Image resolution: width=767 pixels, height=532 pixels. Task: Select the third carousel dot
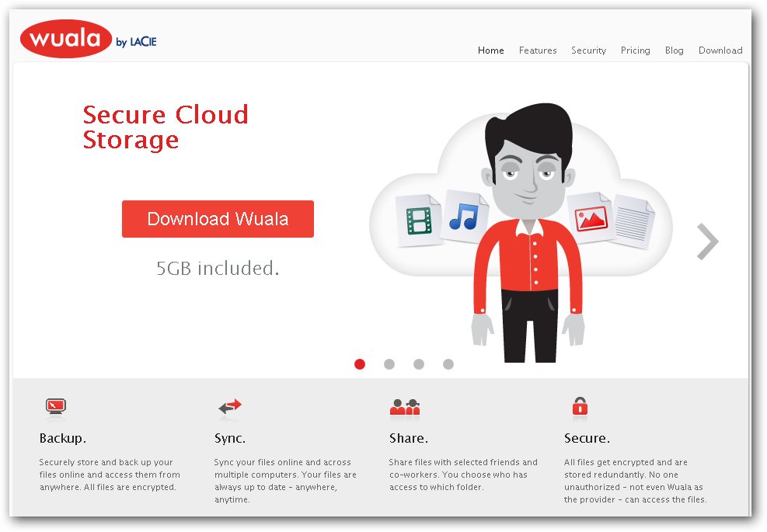419,364
